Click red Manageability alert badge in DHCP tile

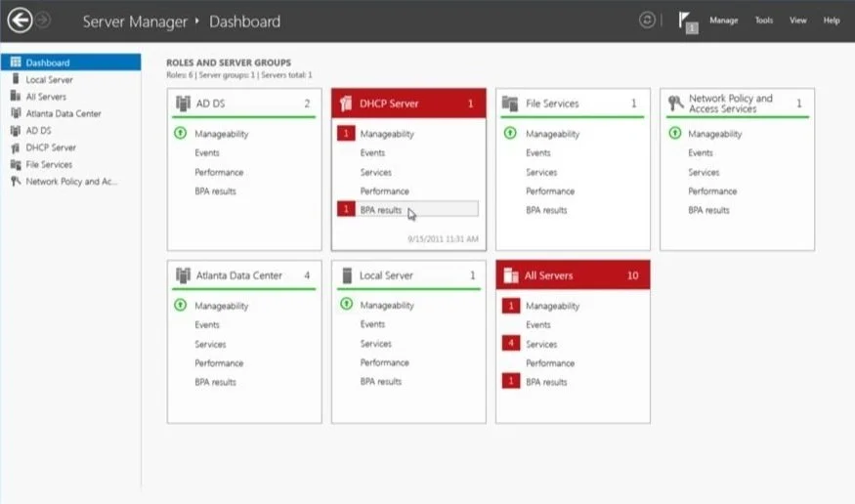tap(346, 134)
